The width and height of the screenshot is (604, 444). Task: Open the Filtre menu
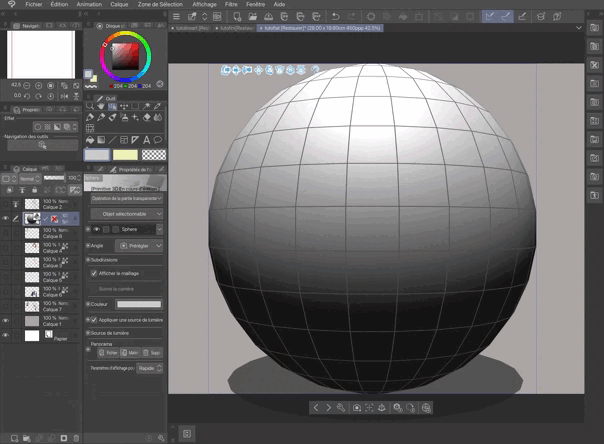click(231, 4)
